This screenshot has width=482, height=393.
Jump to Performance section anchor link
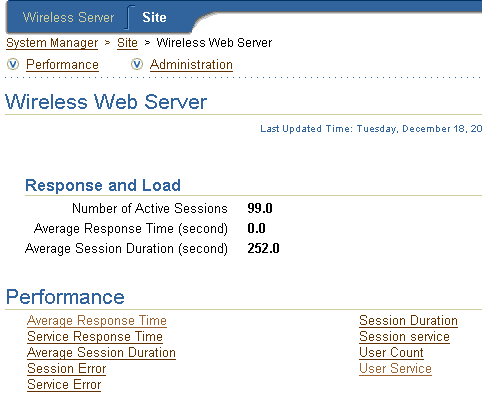pyautogui.click(x=62, y=65)
